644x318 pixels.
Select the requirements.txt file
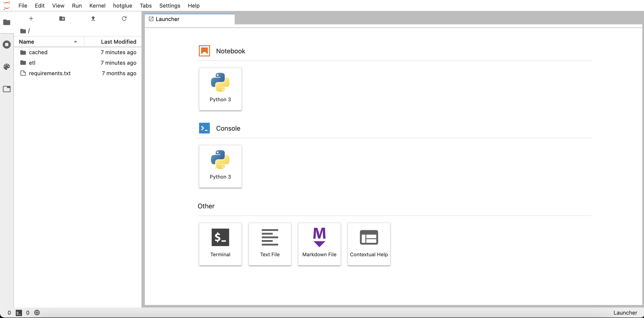[x=50, y=73]
